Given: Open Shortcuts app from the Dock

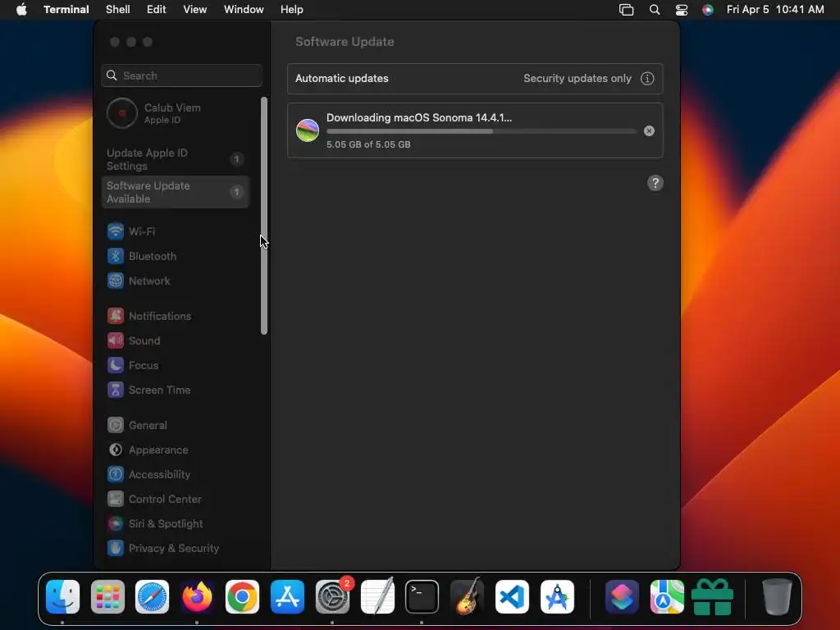Looking at the screenshot, I should [x=622, y=597].
